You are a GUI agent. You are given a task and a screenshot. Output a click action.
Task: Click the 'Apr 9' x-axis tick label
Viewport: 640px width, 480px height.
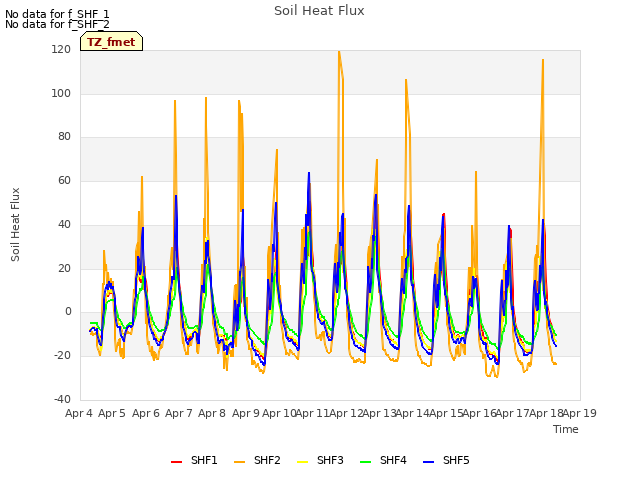click(x=246, y=413)
